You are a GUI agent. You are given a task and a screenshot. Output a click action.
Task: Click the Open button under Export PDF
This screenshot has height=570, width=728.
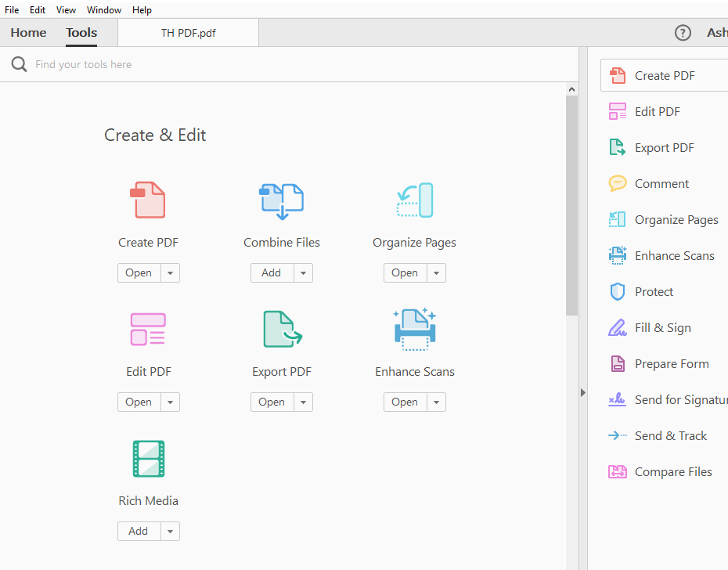271,402
